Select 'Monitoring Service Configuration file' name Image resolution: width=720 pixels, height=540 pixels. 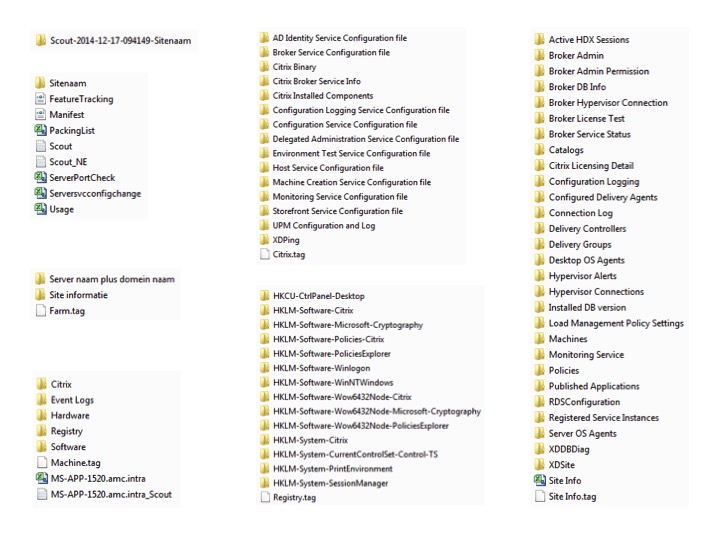click(340, 197)
